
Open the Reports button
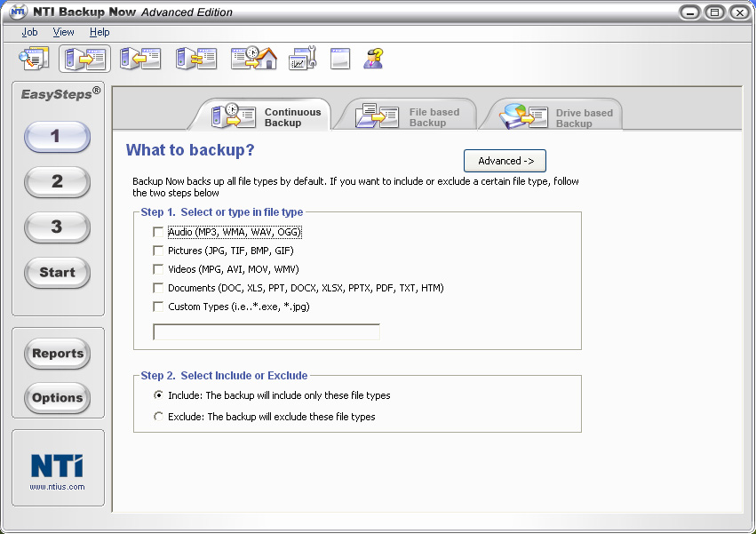pyautogui.click(x=58, y=354)
